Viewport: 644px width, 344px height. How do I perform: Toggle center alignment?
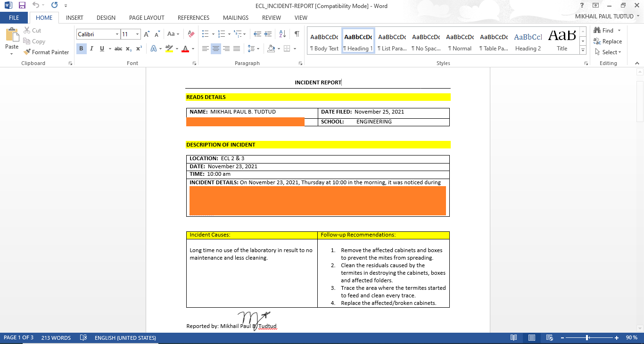click(216, 49)
